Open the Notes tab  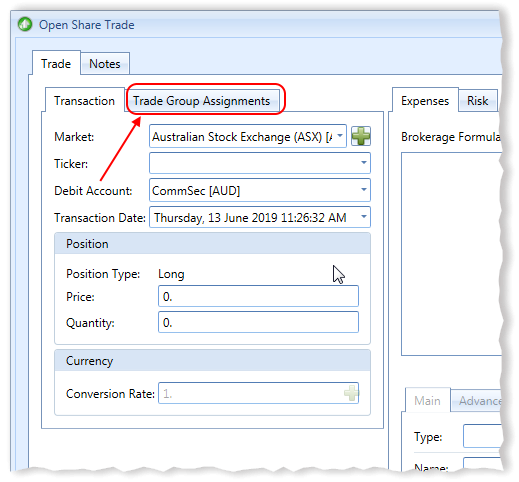105,64
